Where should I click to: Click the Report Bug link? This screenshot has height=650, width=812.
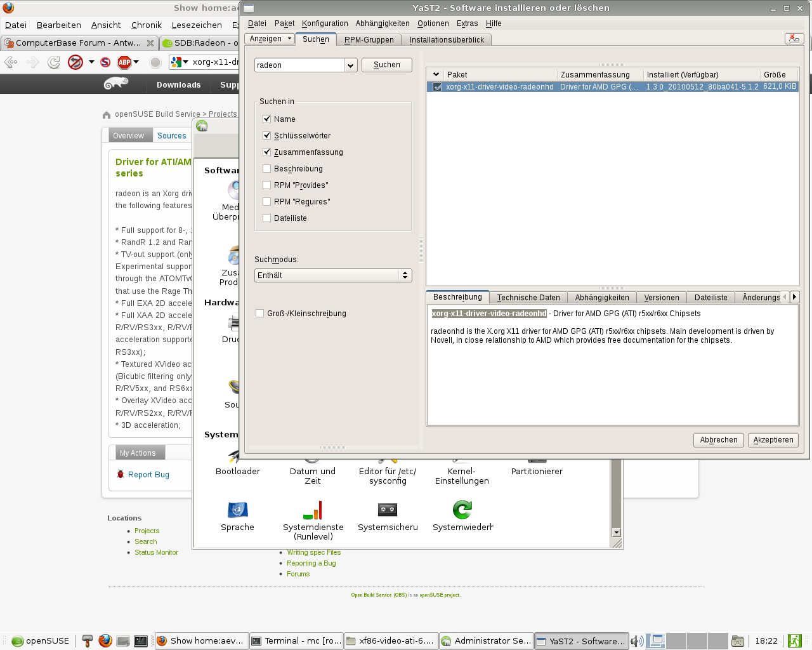coord(148,475)
